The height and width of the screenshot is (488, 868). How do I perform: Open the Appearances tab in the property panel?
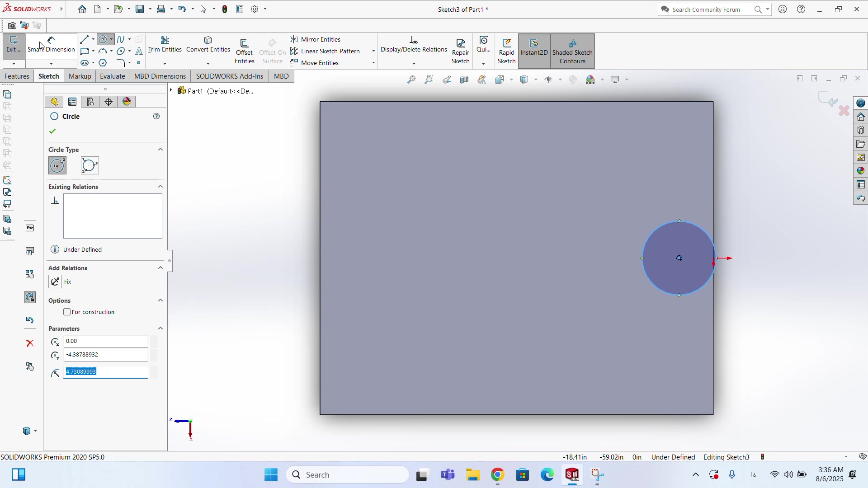(127, 102)
